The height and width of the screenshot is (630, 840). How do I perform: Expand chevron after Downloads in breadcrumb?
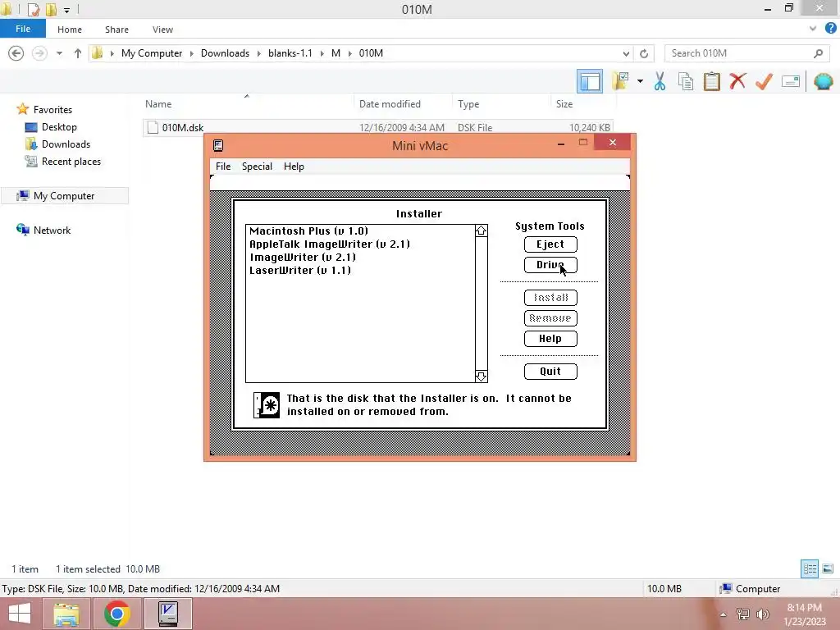[x=258, y=53]
